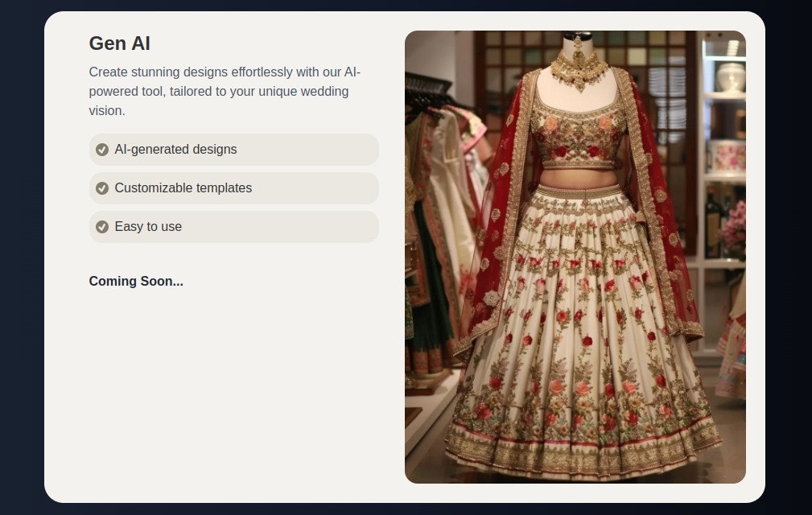Click the gold necklace on the mannequin
The width and height of the screenshot is (812, 515).
click(579, 68)
